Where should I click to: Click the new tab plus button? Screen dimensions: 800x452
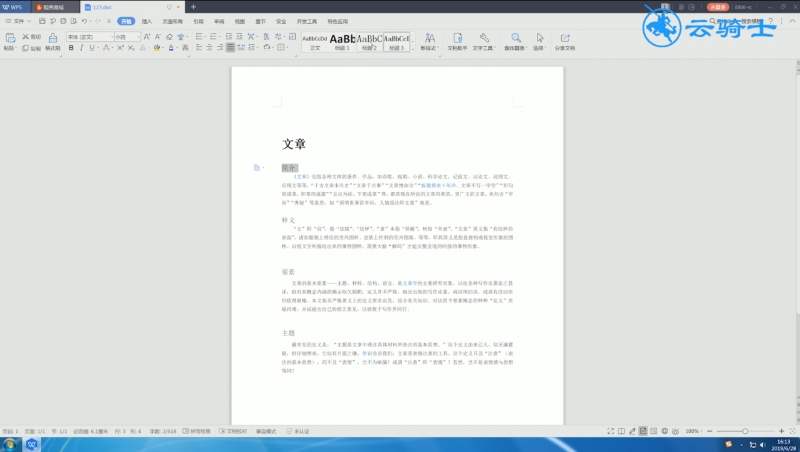(193, 7)
